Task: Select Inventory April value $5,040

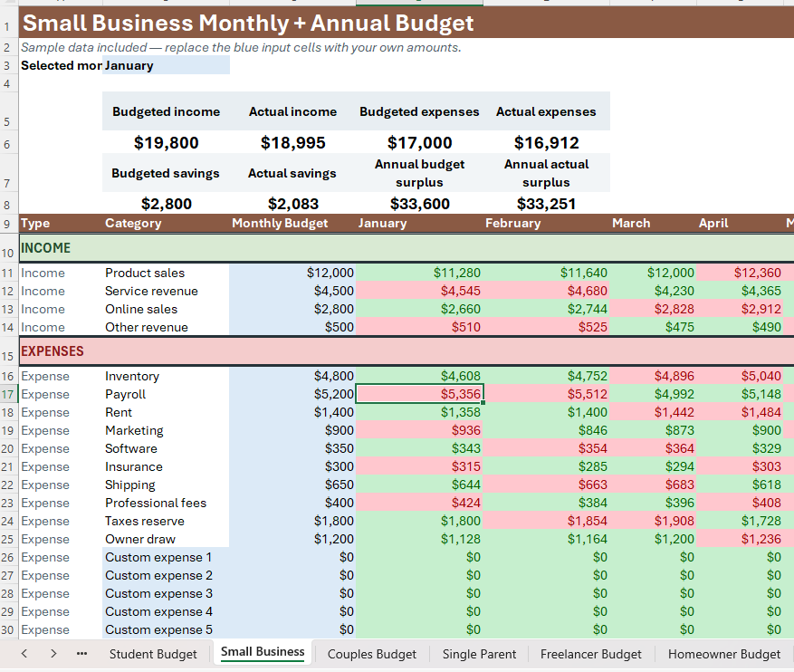Action: point(741,376)
